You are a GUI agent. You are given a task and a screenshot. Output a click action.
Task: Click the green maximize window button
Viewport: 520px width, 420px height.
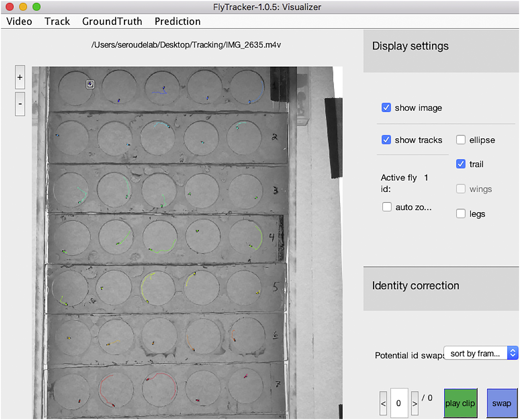[x=37, y=7]
